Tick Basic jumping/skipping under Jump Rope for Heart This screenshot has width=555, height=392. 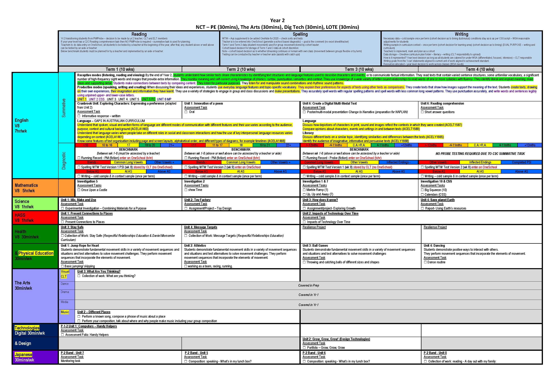[x=62, y=266]
